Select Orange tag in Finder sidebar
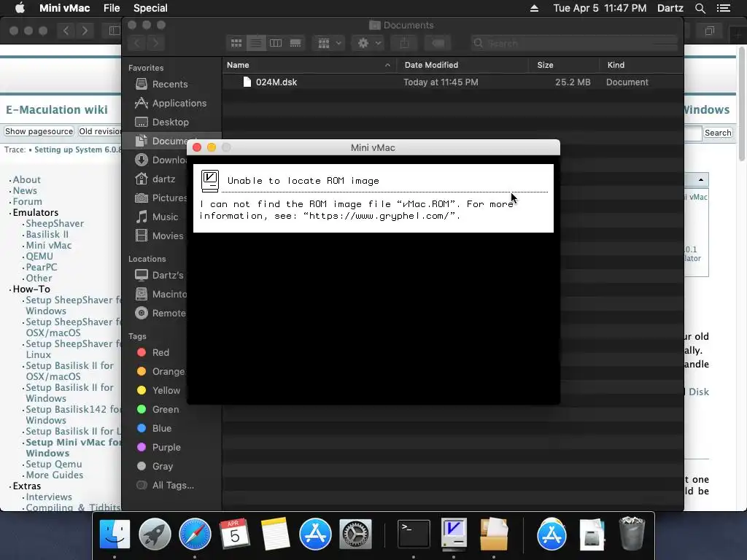The height and width of the screenshot is (560, 747). tap(169, 371)
